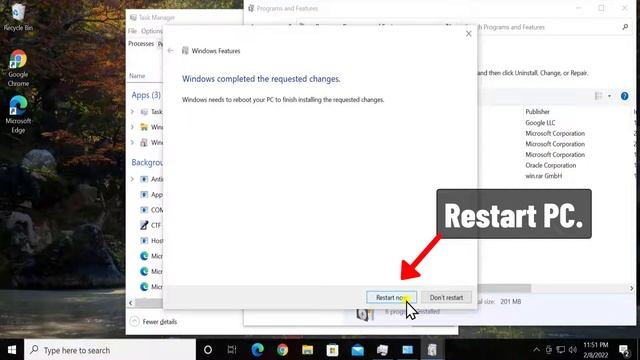Open Microsoft Store from the taskbar
The image size is (640, 360).
click(x=332, y=350)
